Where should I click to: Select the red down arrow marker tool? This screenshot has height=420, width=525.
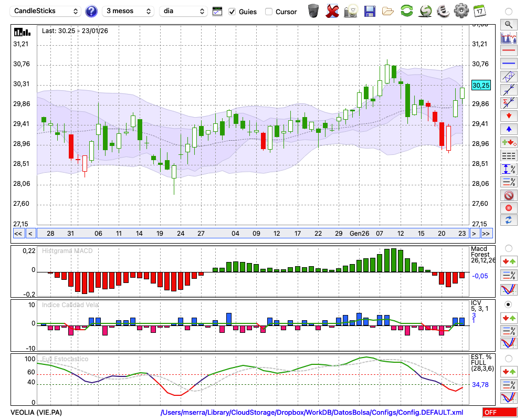(508, 115)
